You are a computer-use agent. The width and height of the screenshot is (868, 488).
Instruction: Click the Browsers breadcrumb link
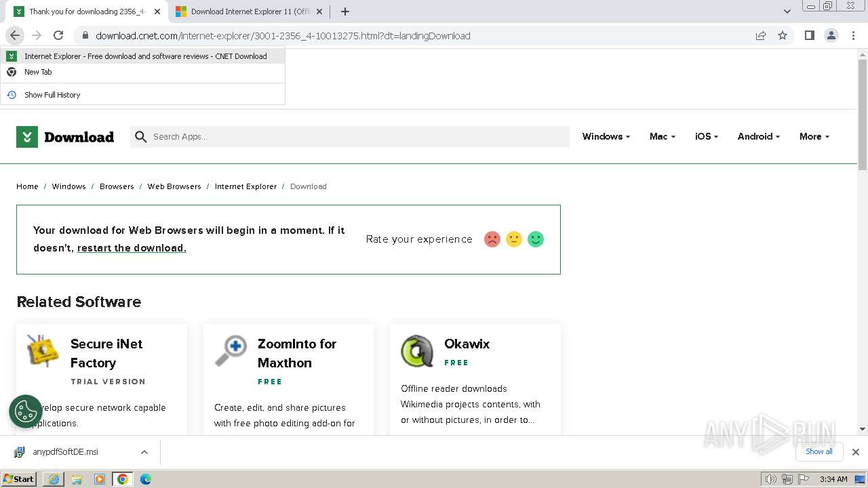(117, 186)
